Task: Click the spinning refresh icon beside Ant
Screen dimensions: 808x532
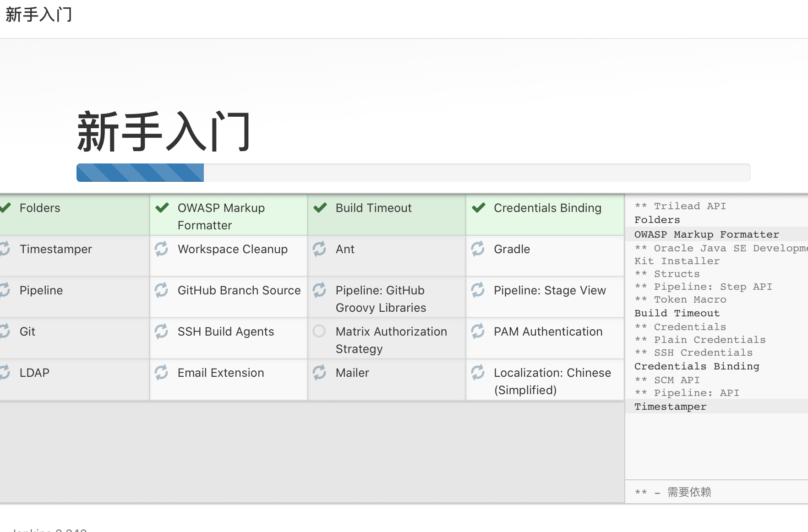Action: coord(319,249)
